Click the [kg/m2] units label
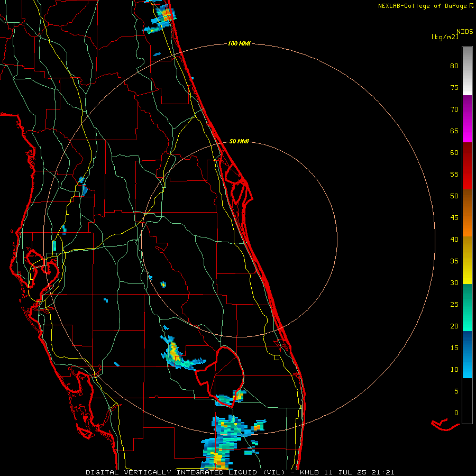Screen dimensions: 476x476 click(x=445, y=37)
